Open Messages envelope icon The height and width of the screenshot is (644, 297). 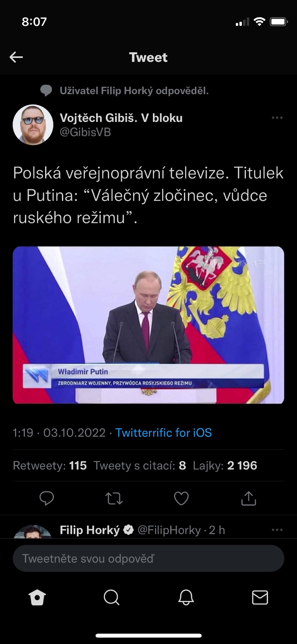point(260,597)
